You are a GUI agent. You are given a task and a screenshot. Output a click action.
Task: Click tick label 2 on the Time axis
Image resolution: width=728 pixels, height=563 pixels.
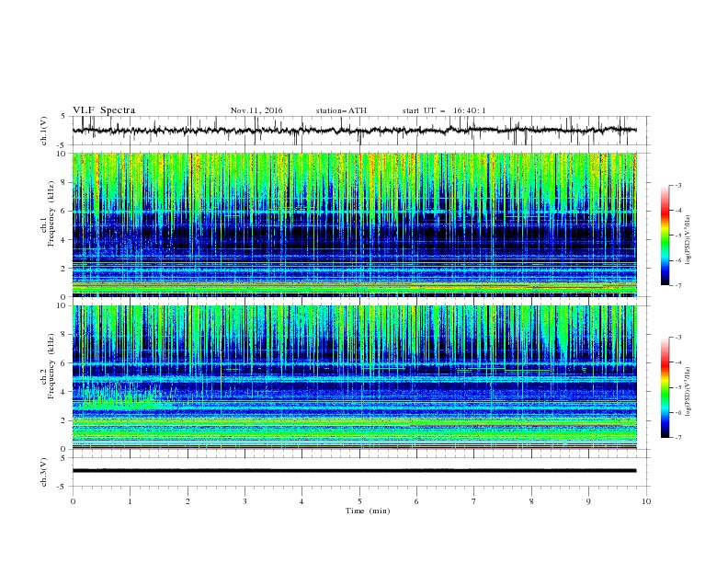pyautogui.click(x=188, y=501)
